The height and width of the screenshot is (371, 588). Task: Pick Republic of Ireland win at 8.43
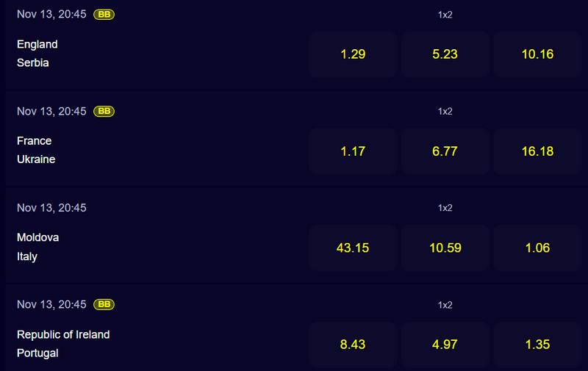pyautogui.click(x=353, y=345)
